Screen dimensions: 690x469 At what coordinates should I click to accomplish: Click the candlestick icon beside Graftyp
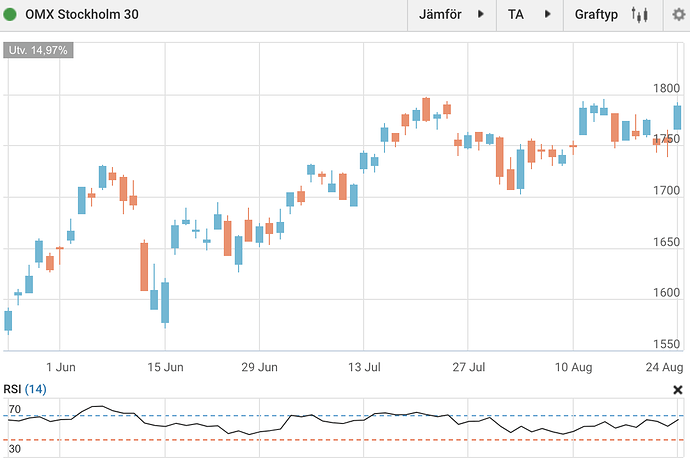(x=640, y=16)
